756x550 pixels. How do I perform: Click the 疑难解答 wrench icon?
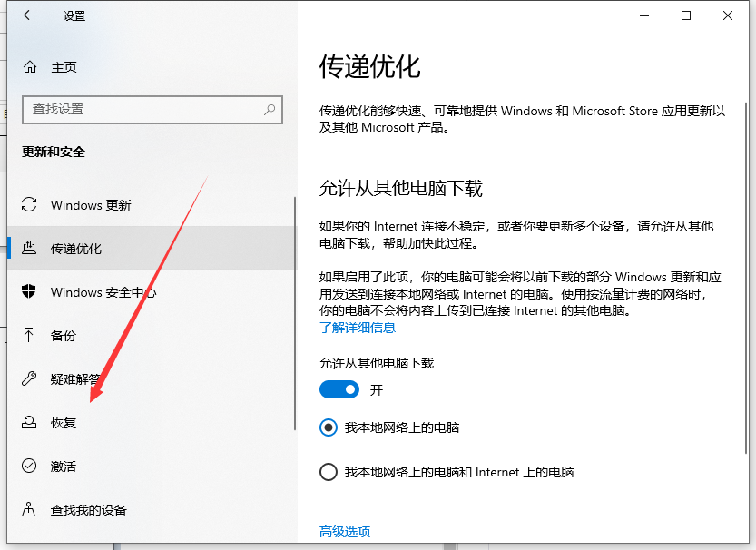coord(29,379)
